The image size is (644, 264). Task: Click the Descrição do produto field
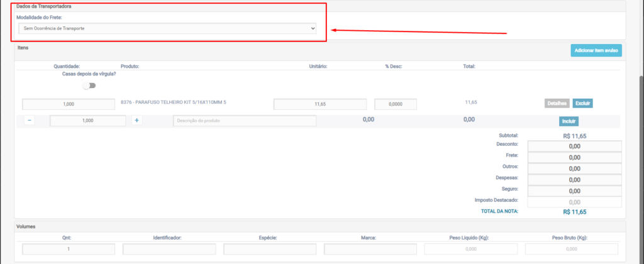pyautogui.click(x=245, y=121)
